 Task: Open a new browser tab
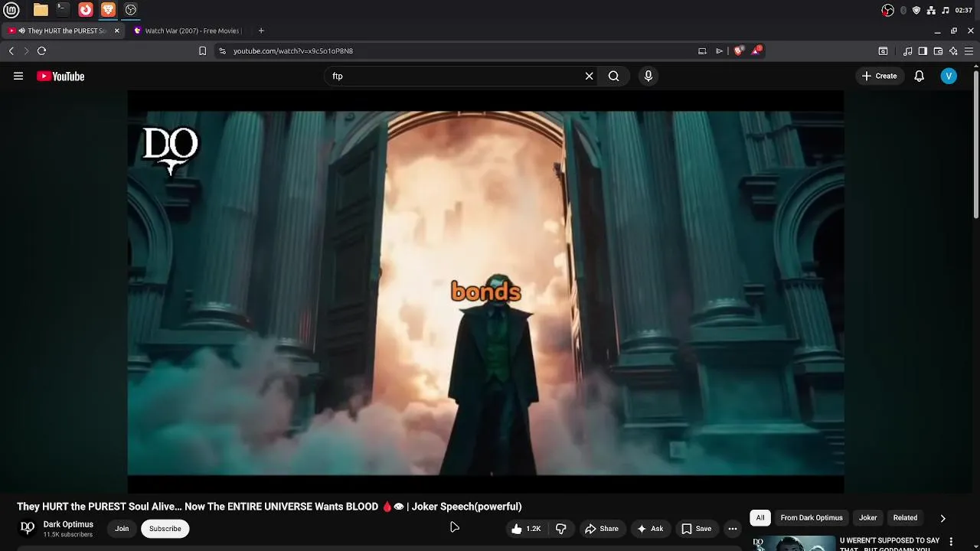[261, 31]
